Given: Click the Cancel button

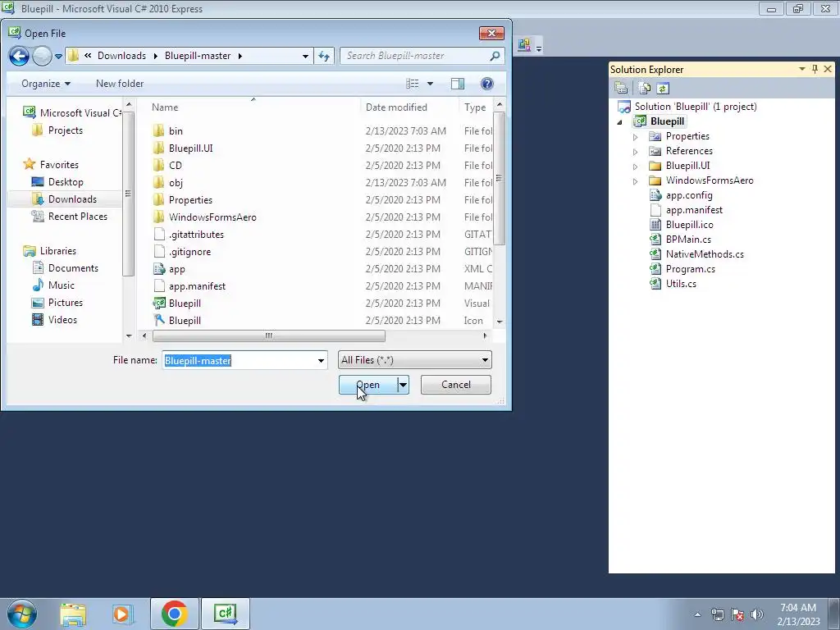Looking at the screenshot, I should coord(456,385).
